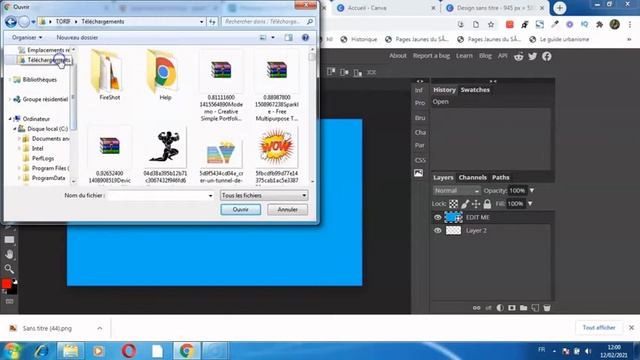Viewport: 640px width, 360px height.
Task: Click the Annuler button in the file dialog
Action: click(x=287, y=209)
